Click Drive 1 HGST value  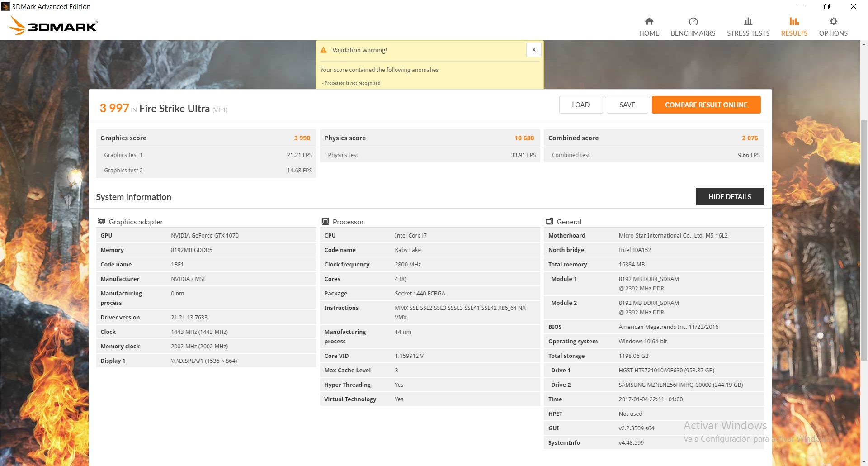click(x=666, y=370)
